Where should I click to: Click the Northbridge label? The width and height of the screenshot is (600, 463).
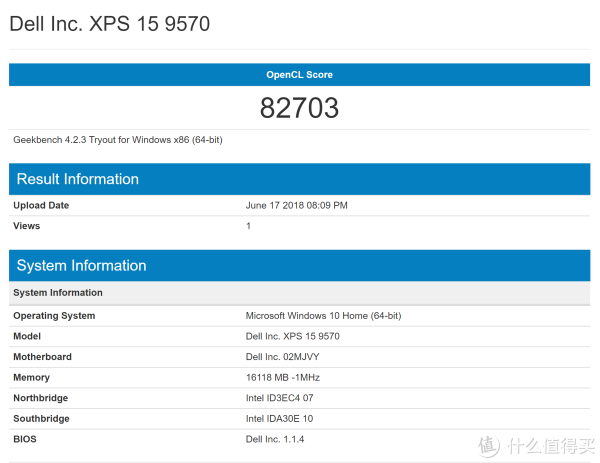41,398
